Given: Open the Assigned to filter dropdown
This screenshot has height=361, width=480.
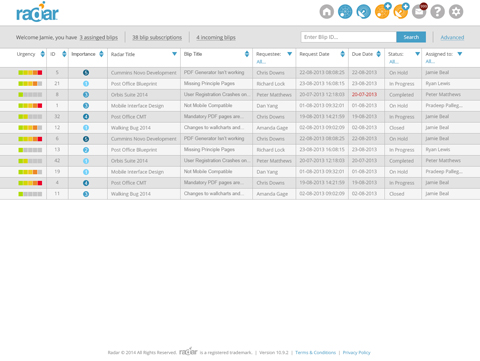Looking at the screenshot, I should (x=460, y=54).
